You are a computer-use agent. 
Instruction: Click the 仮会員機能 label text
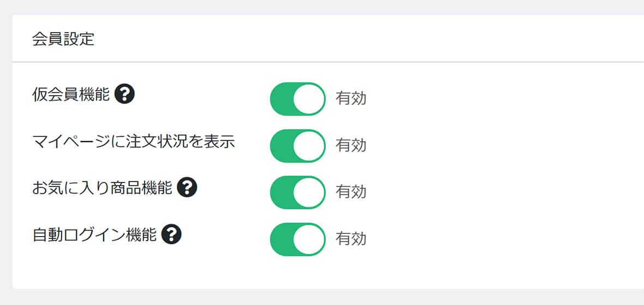[70, 95]
